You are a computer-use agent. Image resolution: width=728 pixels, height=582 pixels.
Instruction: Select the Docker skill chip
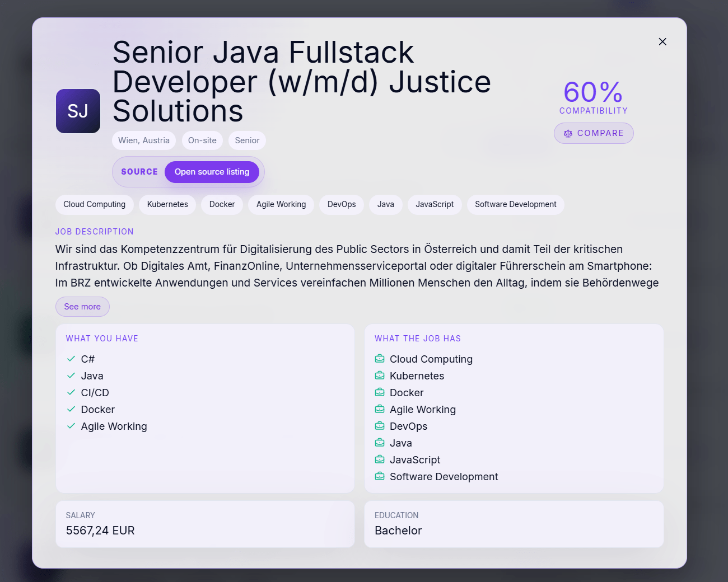tap(222, 204)
